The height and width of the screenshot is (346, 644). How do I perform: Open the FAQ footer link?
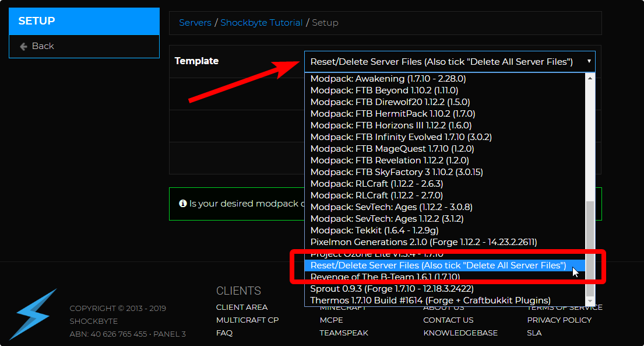point(224,333)
